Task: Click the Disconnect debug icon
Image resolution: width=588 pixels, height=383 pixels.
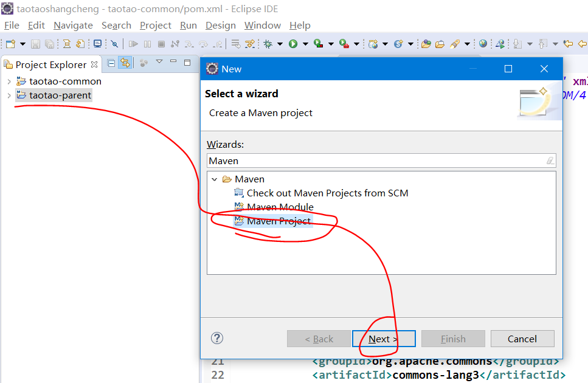Action: coord(175,44)
